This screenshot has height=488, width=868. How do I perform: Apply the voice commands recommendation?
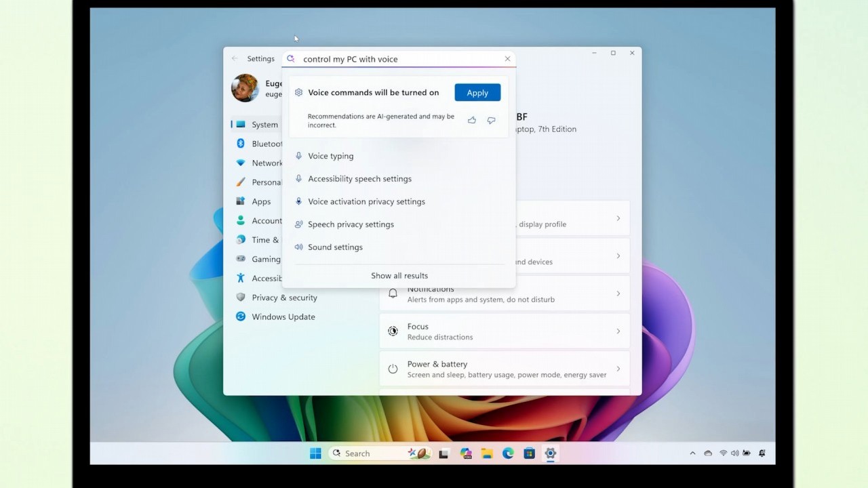pos(477,92)
